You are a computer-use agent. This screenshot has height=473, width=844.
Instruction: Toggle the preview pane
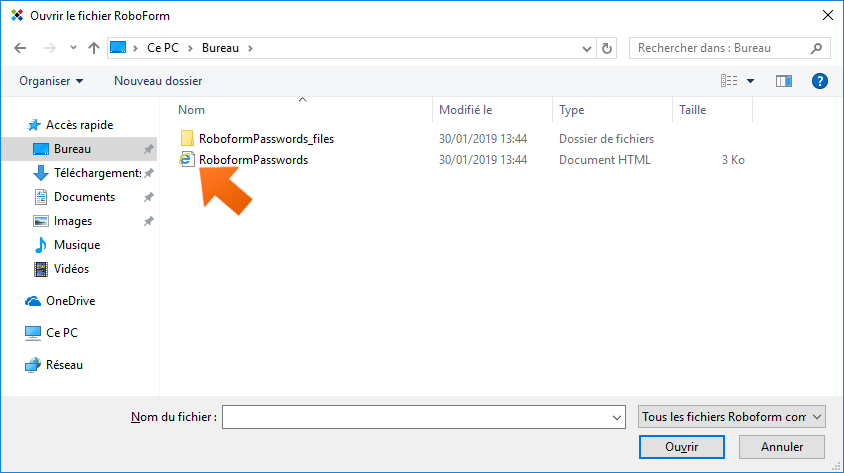pos(784,81)
